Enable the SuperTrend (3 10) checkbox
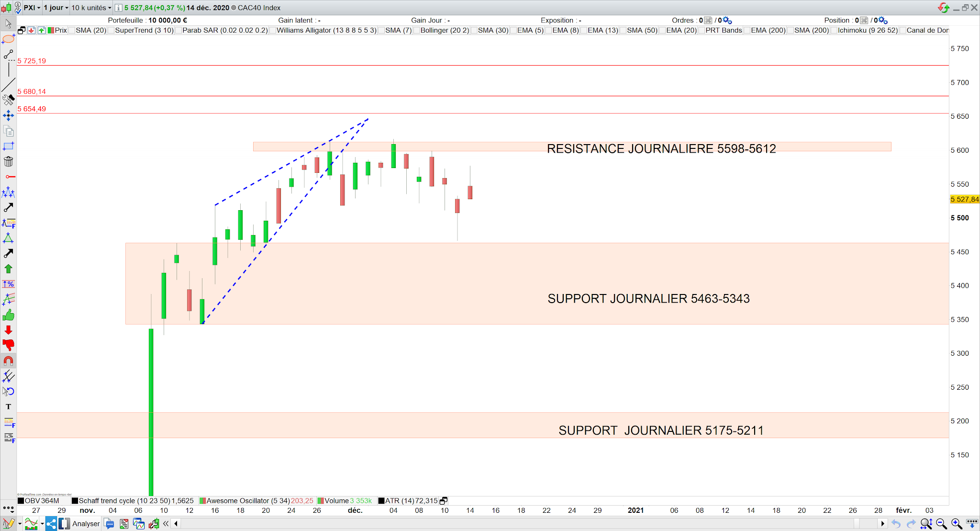 pyautogui.click(x=111, y=30)
